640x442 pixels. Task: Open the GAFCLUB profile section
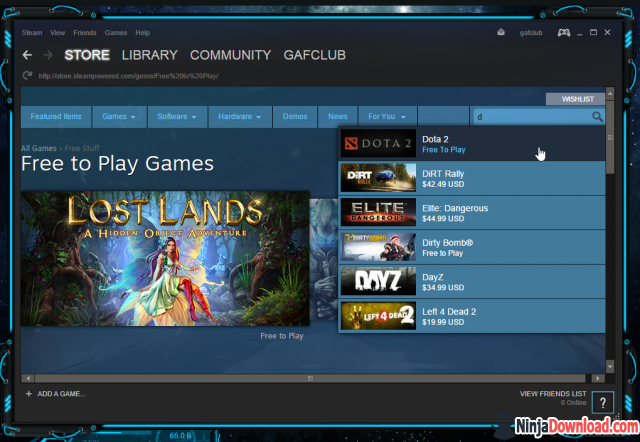[315, 55]
